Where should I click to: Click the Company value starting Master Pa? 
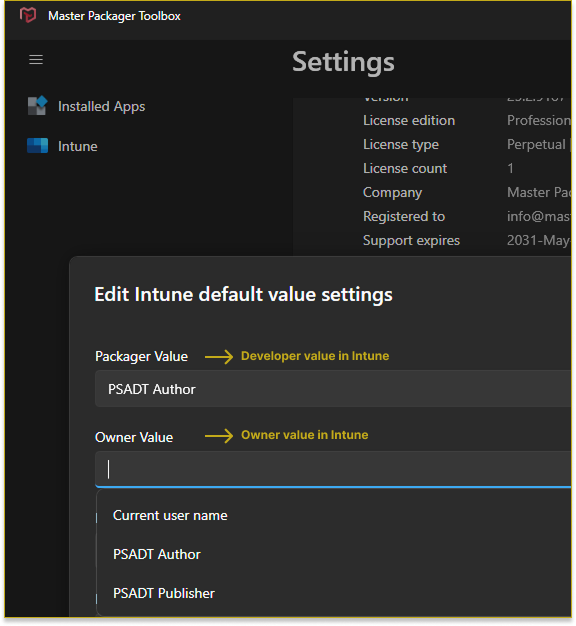coord(538,192)
